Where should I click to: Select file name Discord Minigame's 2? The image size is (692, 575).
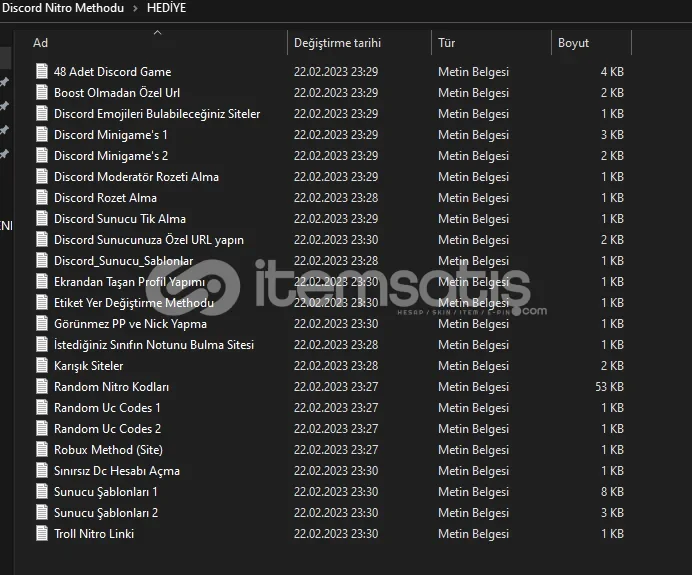[x=111, y=156]
